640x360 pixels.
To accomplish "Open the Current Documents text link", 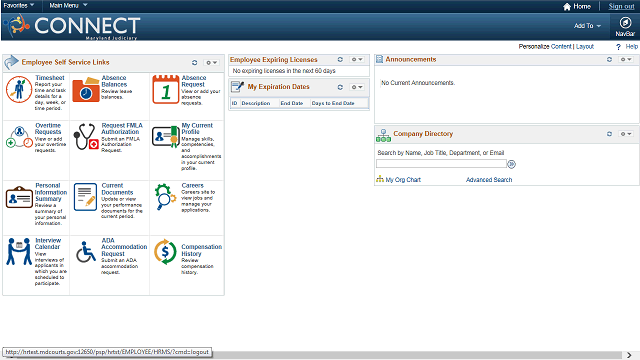I will (117, 189).
